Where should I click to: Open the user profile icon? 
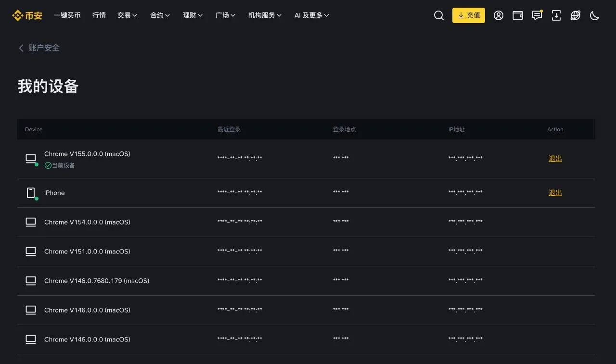pos(499,15)
